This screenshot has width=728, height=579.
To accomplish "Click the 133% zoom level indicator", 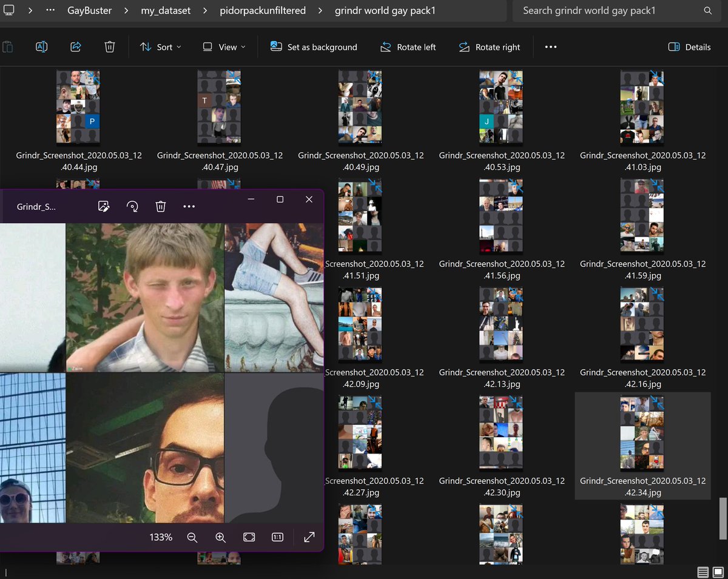I will point(161,537).
